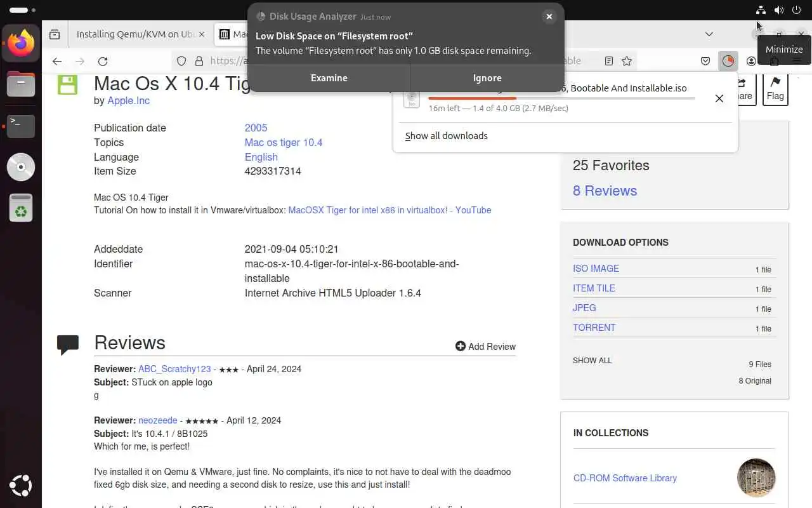Go back one page in Firefox
This screenshot has width=812, height=508.
point(57,61)
